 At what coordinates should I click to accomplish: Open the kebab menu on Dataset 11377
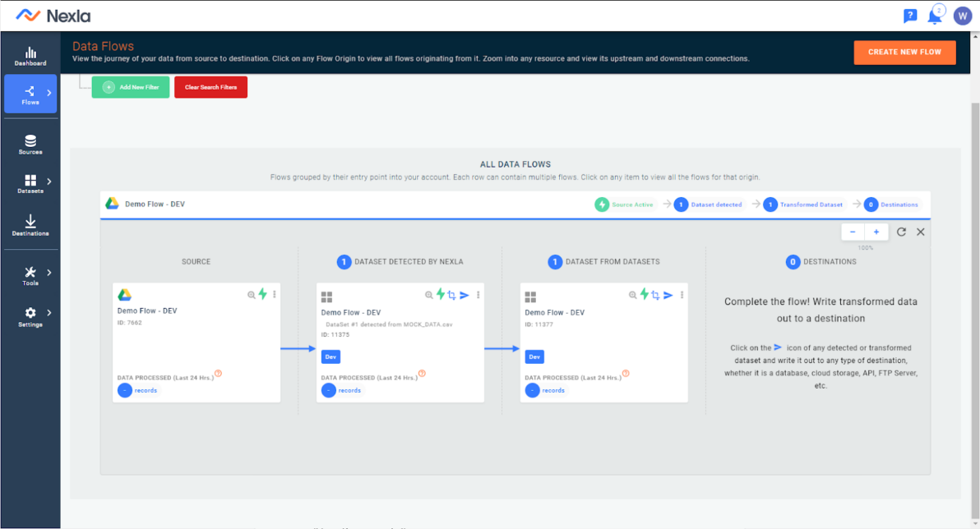(x=682, y=294)
